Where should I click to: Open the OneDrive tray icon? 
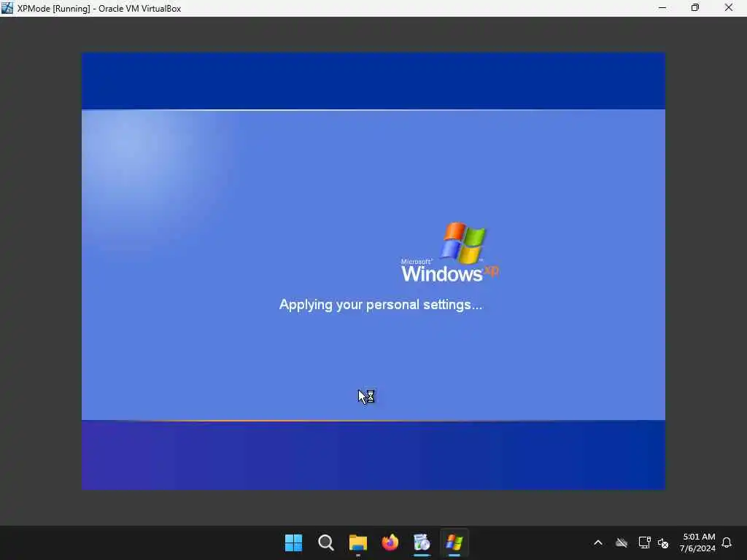click(x=622, y=542)
